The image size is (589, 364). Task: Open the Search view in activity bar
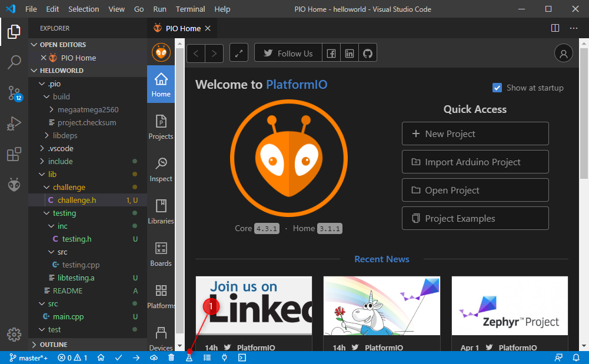click(x=14, y=62)
